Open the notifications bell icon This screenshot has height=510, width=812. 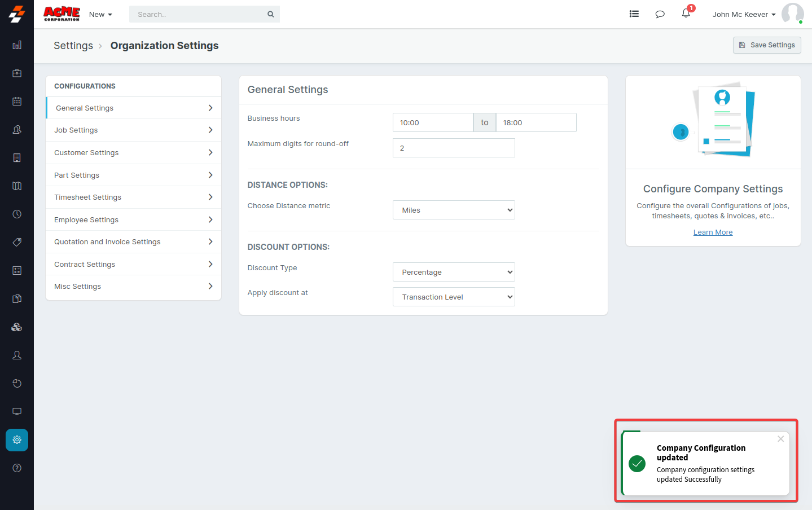686,14
